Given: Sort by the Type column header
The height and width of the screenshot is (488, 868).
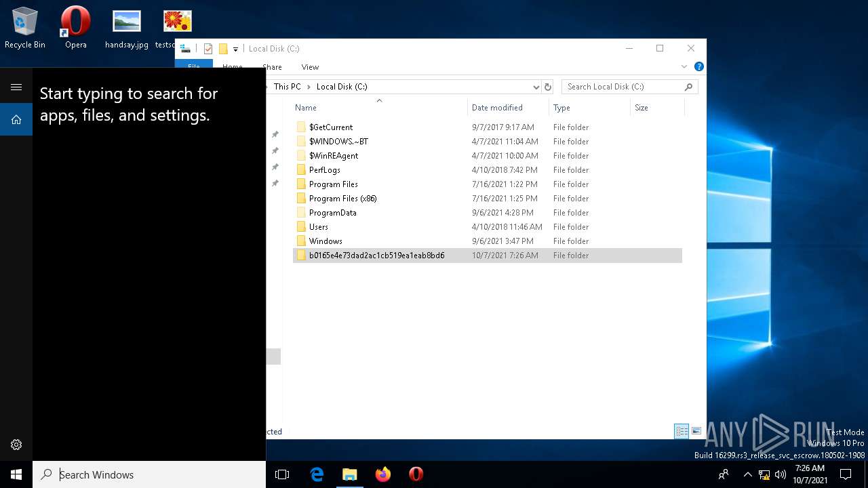Looking at the screenshot, I should point(589,108).
